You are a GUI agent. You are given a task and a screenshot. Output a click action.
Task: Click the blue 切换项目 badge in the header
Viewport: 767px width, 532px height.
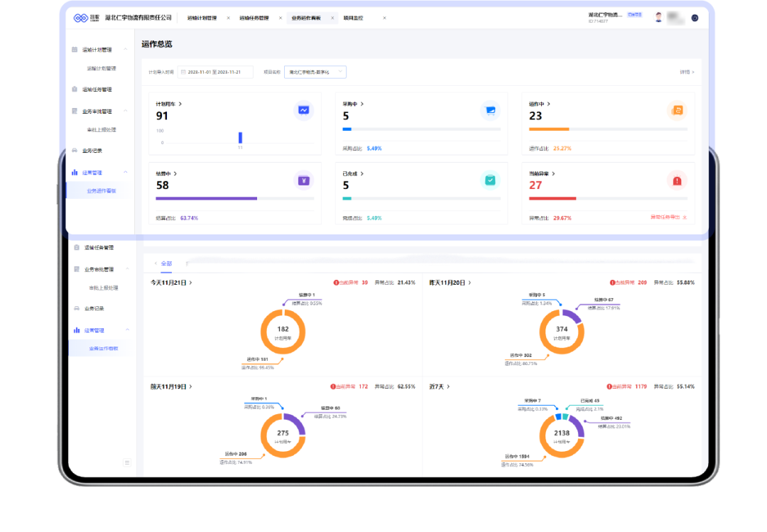[634, 15]
